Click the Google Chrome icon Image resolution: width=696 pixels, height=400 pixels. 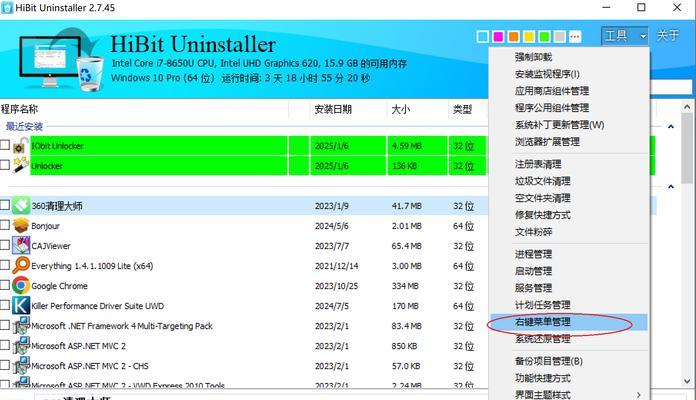pos(21,285)
